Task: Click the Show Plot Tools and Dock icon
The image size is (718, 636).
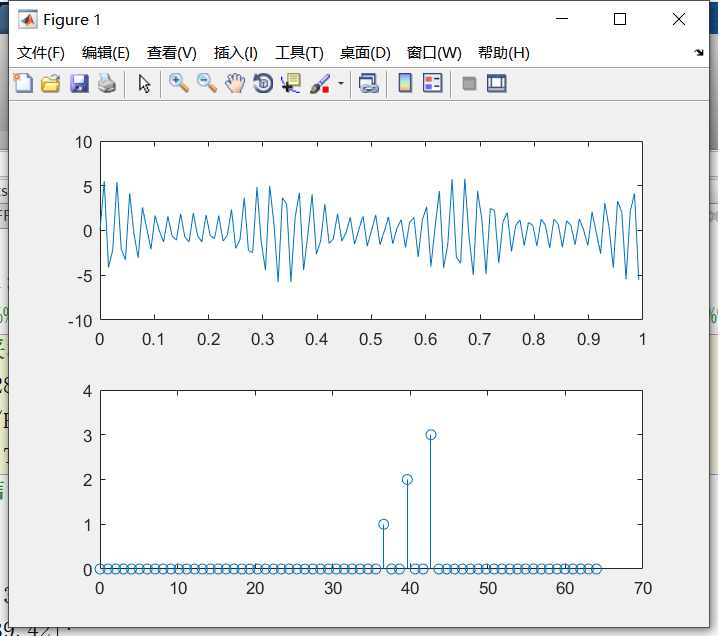Action: click(x=497, y=84)
